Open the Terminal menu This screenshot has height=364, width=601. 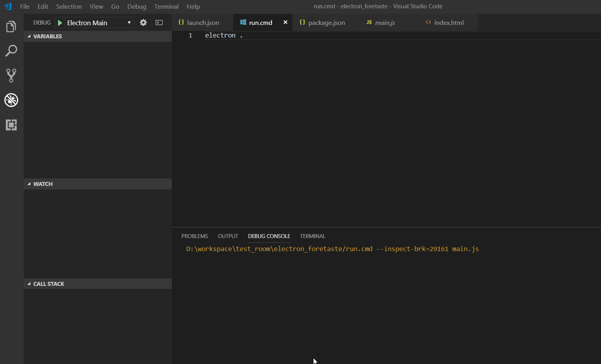pyautogui.click(x=166, y=6)
